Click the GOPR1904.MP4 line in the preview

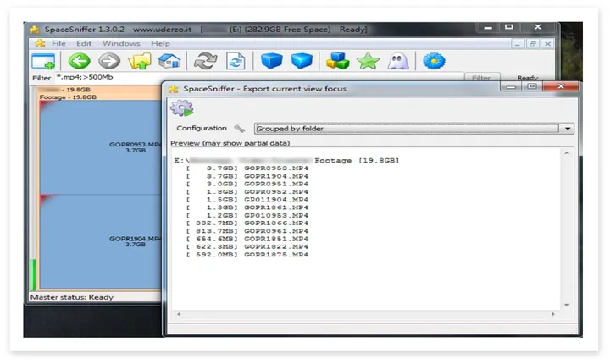[x=247, y=176]
